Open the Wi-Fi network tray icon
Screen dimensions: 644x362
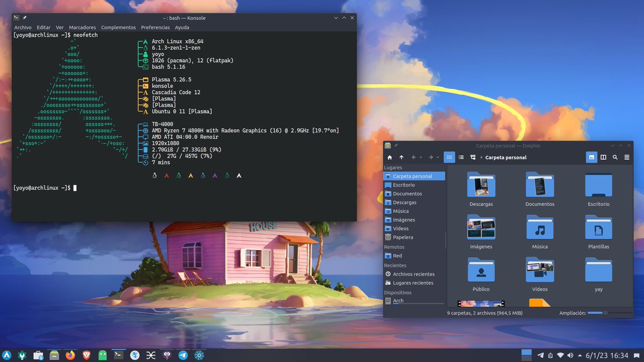pos(560,355)
